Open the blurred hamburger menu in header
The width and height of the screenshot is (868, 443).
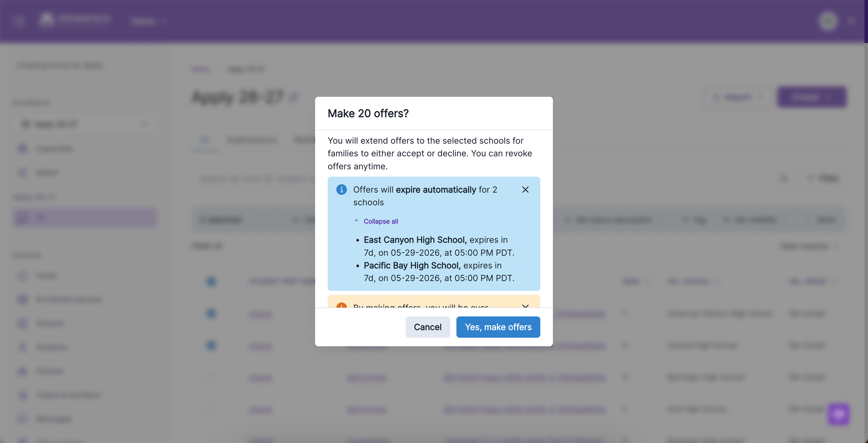19,21
